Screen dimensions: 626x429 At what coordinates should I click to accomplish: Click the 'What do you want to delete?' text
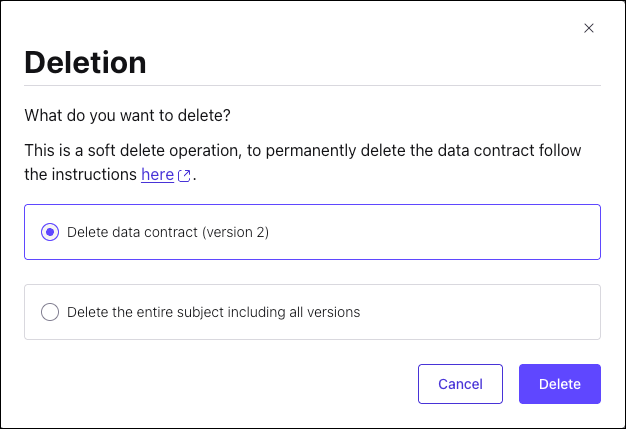click(127, 115)
